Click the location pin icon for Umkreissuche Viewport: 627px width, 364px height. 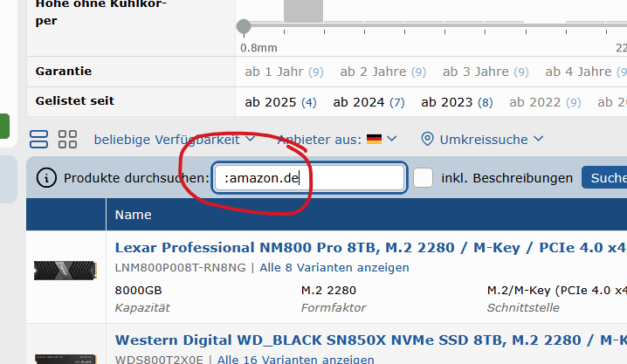click(428, 139)
